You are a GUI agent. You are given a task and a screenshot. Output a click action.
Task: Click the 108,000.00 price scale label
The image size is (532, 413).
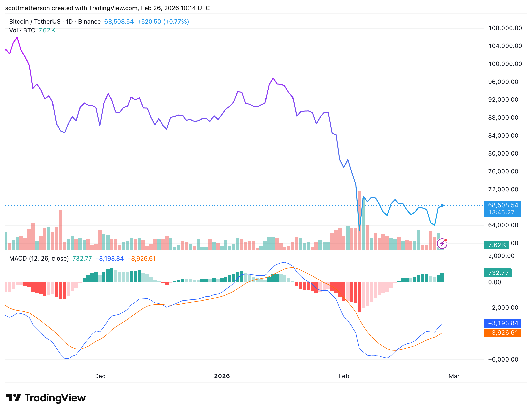(505, 28)
